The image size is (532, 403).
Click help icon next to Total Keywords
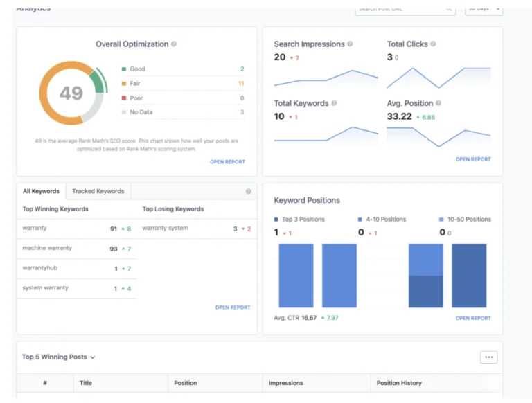[334, 103]
